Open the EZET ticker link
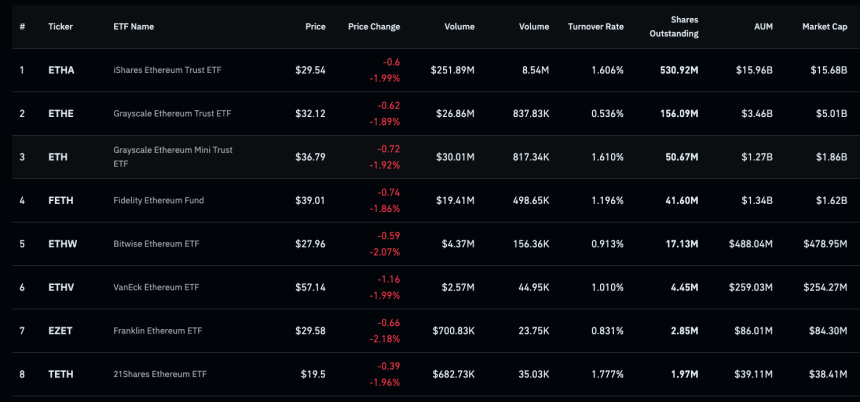 (x=61, y=331)
